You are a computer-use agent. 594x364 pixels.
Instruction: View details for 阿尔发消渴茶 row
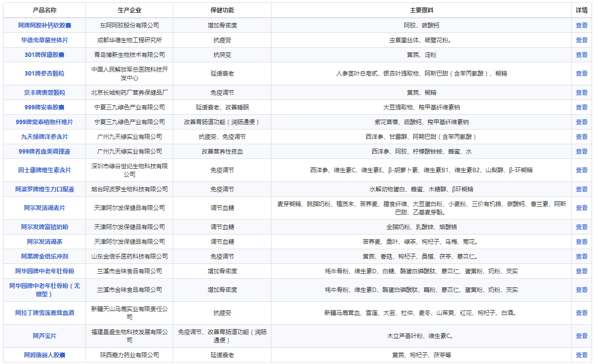581,242
